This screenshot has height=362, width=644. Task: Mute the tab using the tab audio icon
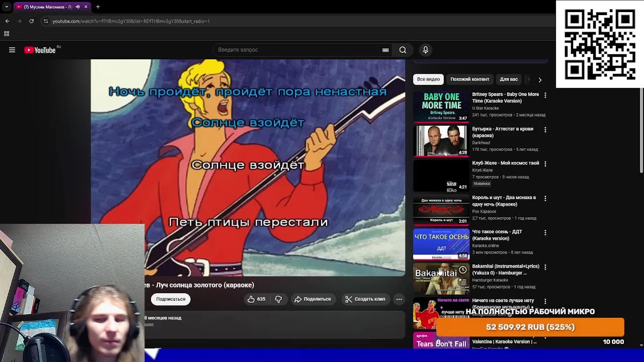tap(77, 7)
